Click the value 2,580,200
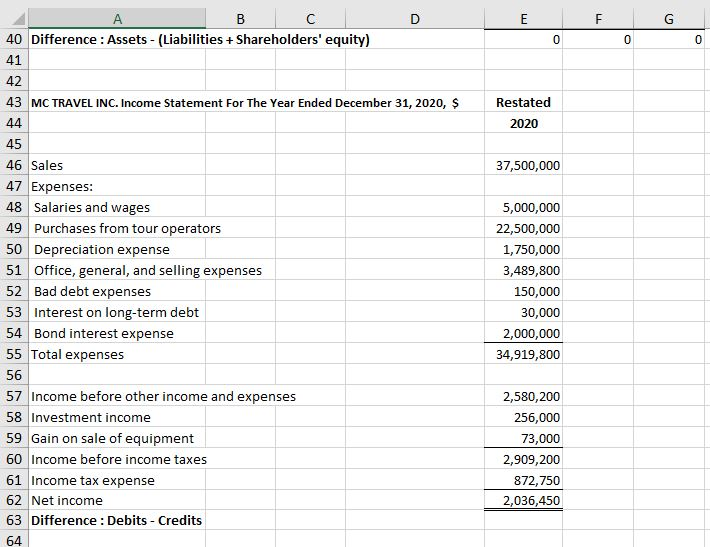 click(531, 396)
